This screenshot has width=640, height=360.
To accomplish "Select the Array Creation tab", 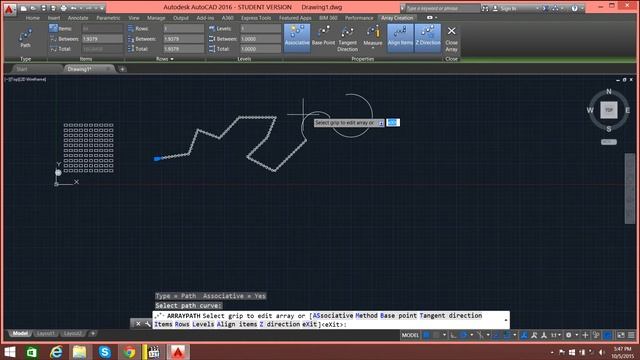I will (x=397, y=18).
